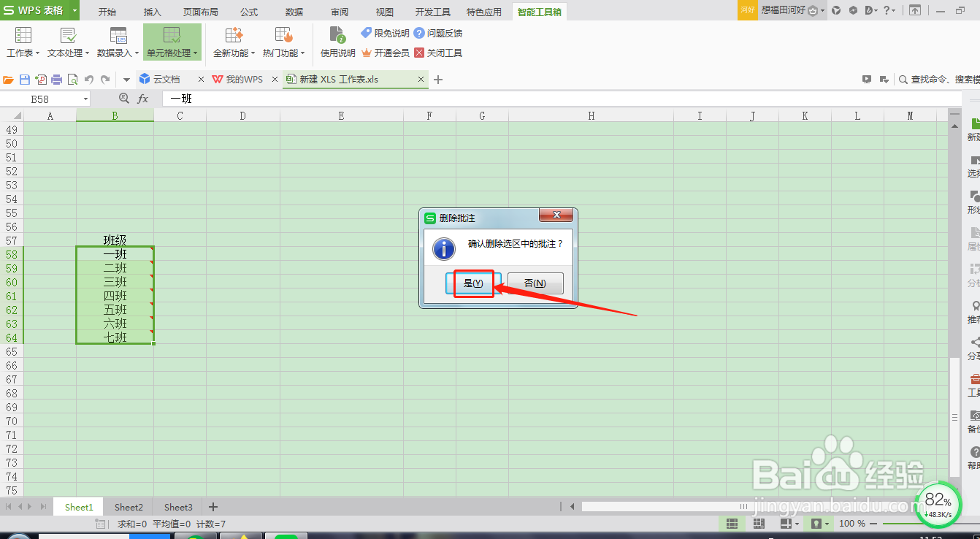The width and height of the screenshot is (980, 539).
Task: Expand the quick access toolbar customize arrow
Action: click(126, 80)
